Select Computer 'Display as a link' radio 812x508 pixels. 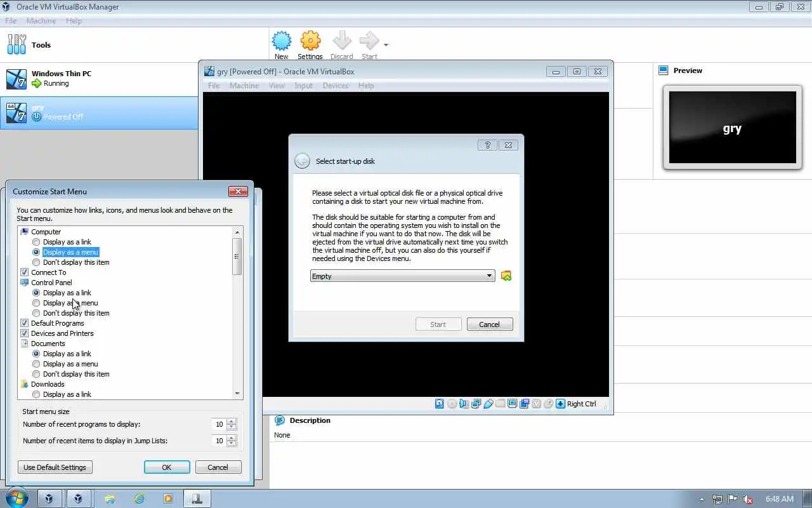click(x=36, y=242)
